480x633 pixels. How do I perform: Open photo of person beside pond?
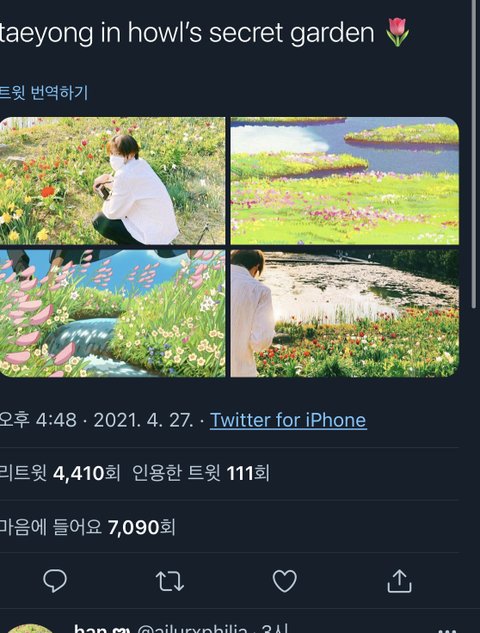[x=345, y=313]
